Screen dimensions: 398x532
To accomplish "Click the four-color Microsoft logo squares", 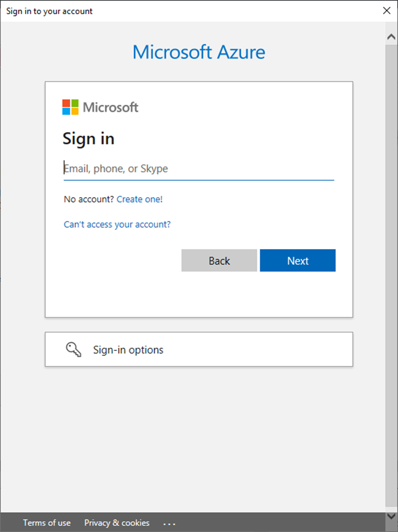I will 70,107.
